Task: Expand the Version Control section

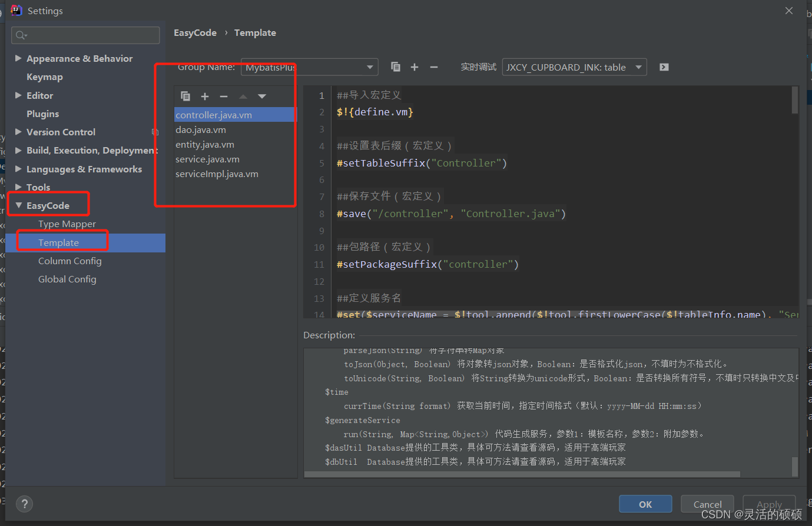Action: click(x=18, y=132)
